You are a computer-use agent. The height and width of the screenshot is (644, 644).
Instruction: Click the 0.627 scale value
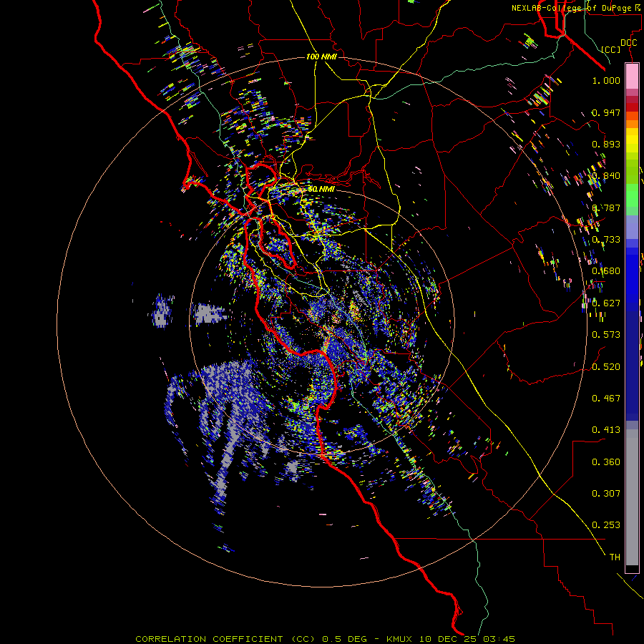click(x=606, y=303)
